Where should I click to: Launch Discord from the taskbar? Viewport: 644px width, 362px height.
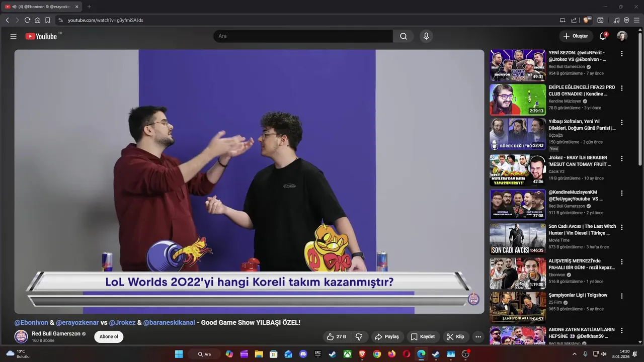[x=303, y=354]
